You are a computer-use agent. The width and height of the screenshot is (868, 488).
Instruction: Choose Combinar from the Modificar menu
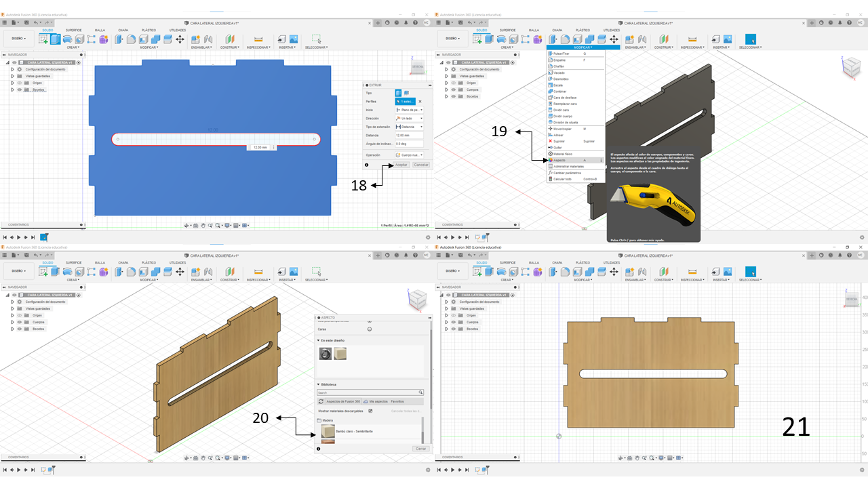click(575, 91)
